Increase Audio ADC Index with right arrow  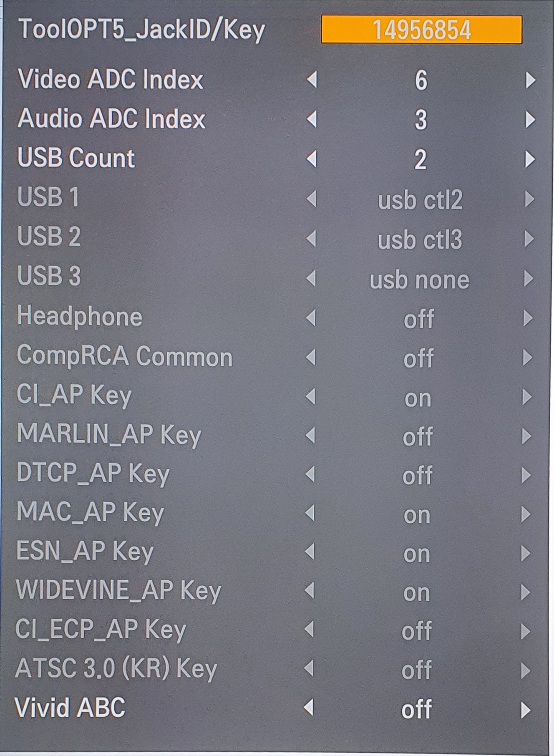[530, 120]
